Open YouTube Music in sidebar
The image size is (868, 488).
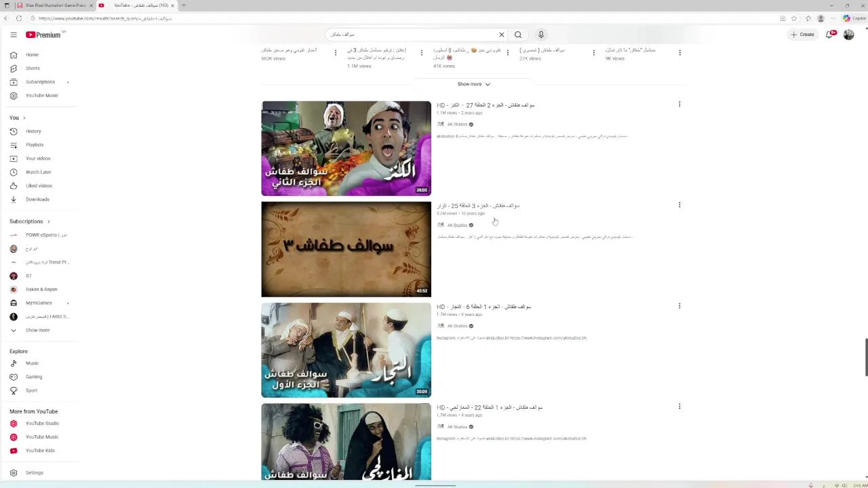click(x=41, y=96)
